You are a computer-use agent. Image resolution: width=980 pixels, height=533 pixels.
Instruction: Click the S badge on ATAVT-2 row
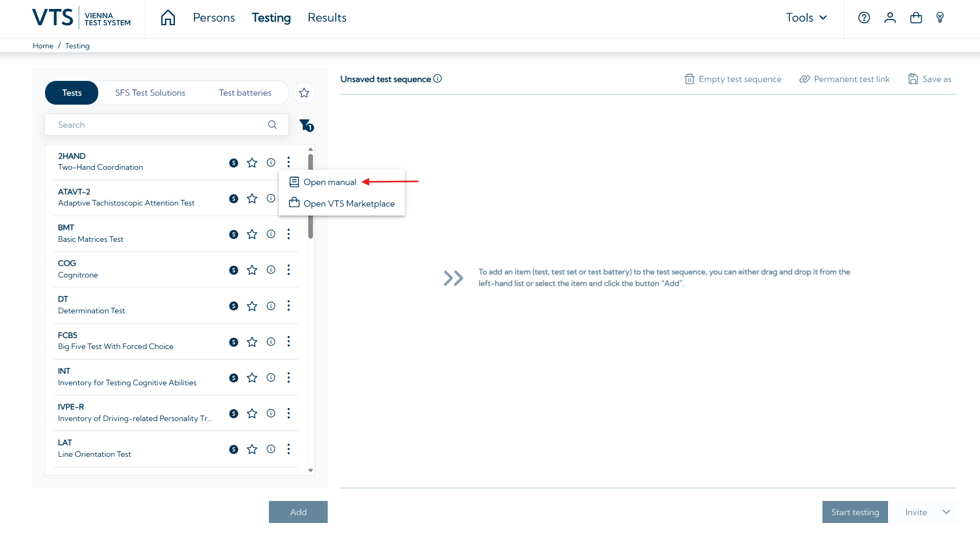[234, 199]
